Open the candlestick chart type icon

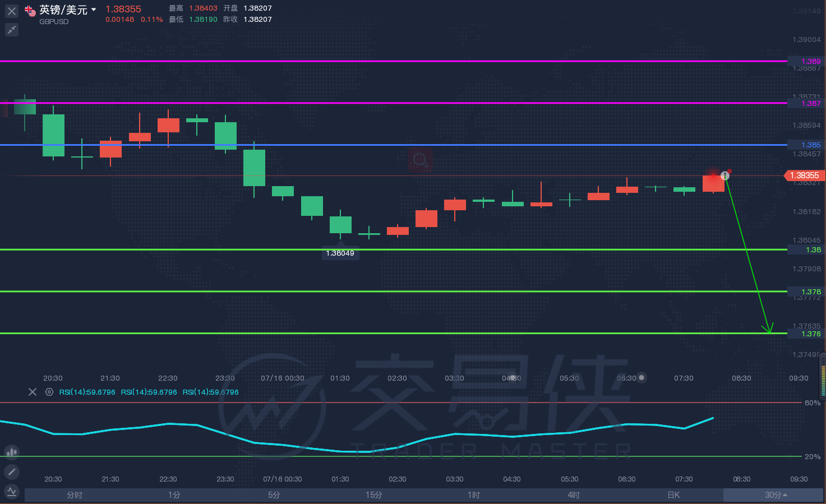[12, 452]
